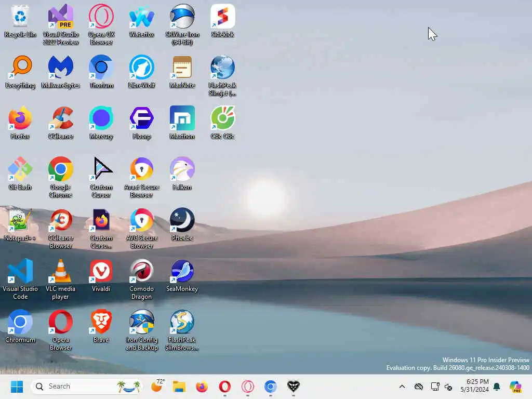Image resolution: width=532 pixels, height=399 pixels.
Task: Click the taskbar Search box
Action: (x=87, y=387)
